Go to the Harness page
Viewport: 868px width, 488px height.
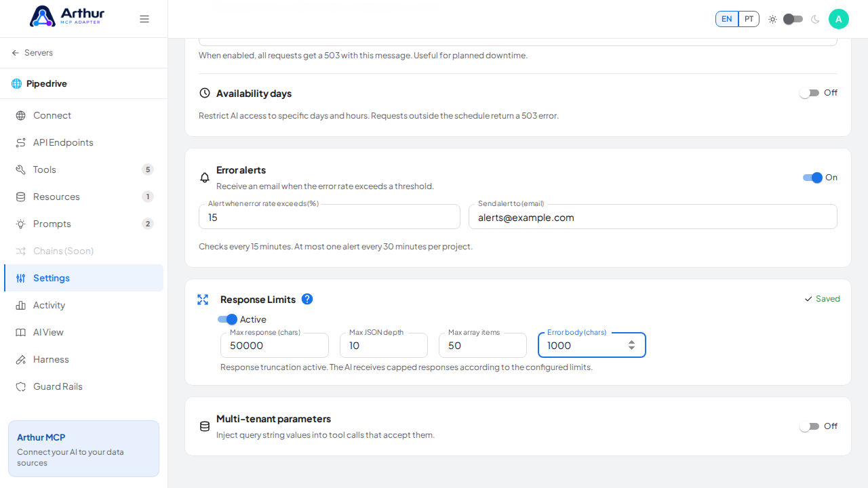[83, 359]
